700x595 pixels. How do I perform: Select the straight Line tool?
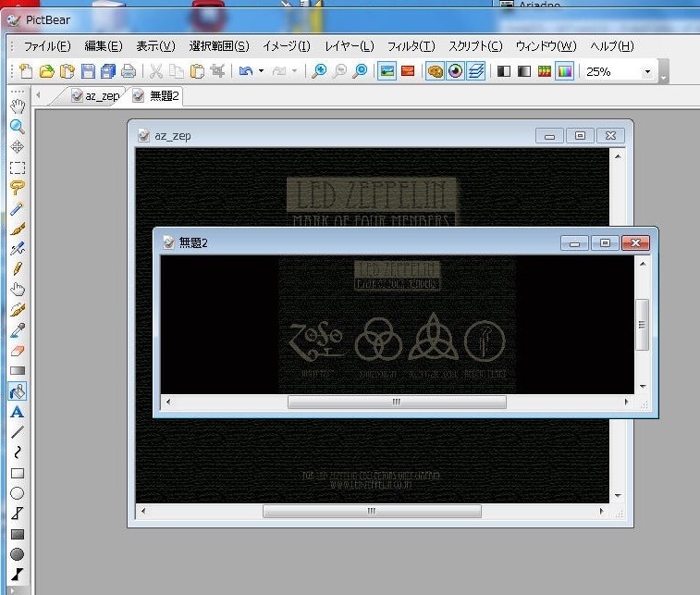click(x=18, y=432)
